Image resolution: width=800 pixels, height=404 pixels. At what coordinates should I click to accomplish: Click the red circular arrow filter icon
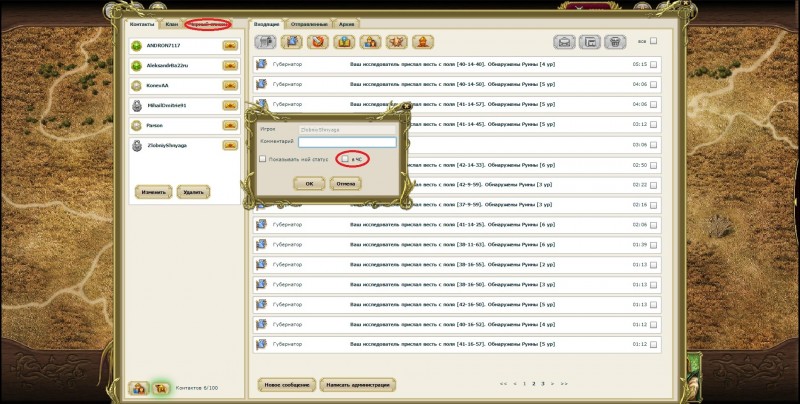[x=318, y=42]
